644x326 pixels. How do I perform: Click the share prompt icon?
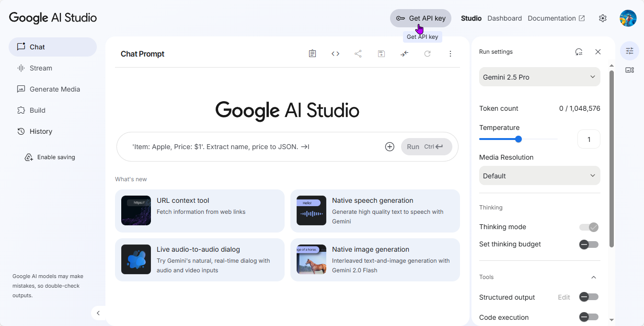click(x=358, y=54)
